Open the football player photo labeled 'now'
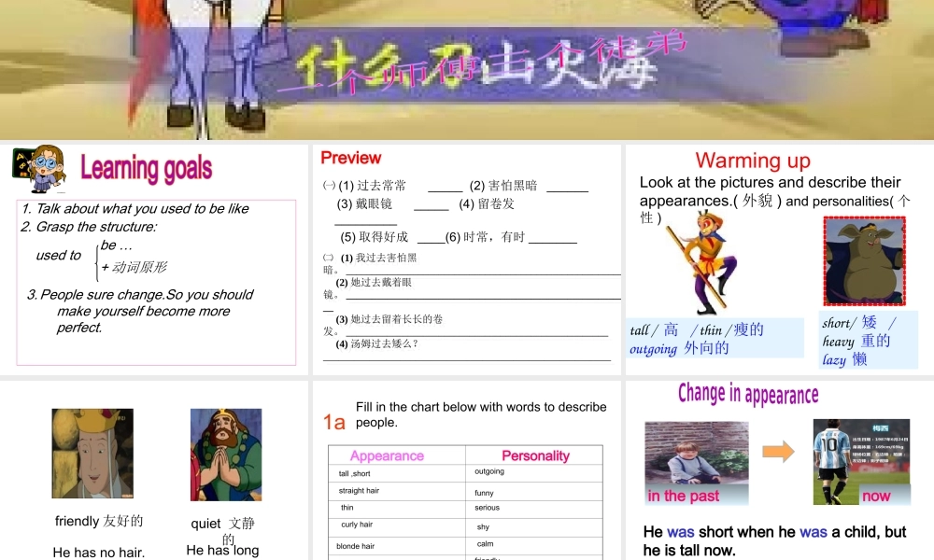The image size is (934, 560). tap(860, 462)
